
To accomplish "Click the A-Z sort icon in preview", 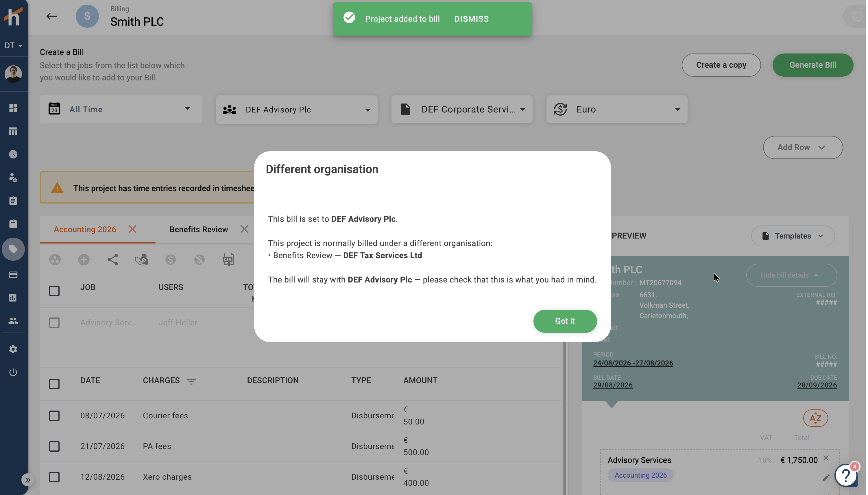I will 815,418.
